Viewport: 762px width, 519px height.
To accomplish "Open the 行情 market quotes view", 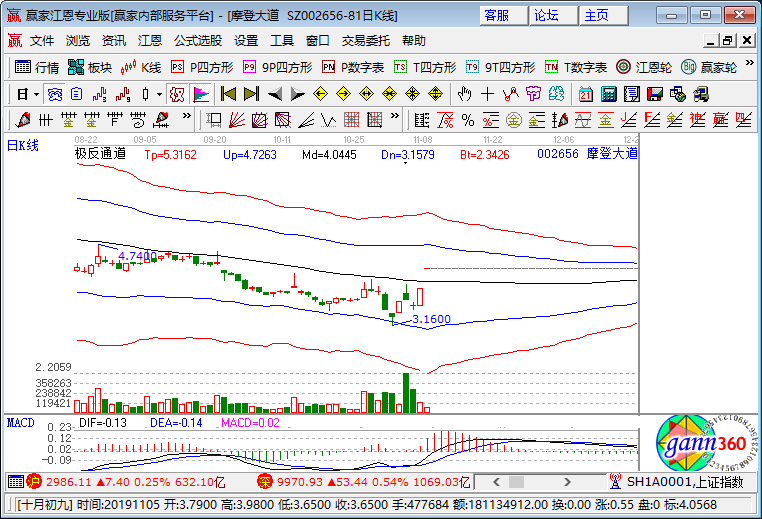I will (x=36, y=67).
